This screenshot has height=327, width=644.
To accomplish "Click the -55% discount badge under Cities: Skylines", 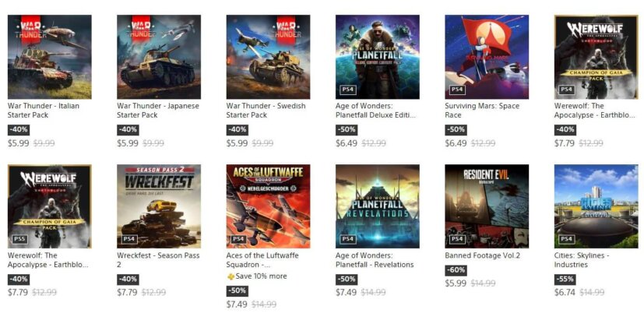I will [565, 279].
